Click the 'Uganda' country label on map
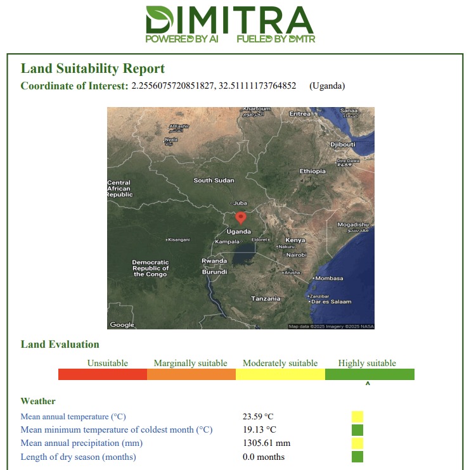This screenshot has width=476, height=470. click(238, 232)
